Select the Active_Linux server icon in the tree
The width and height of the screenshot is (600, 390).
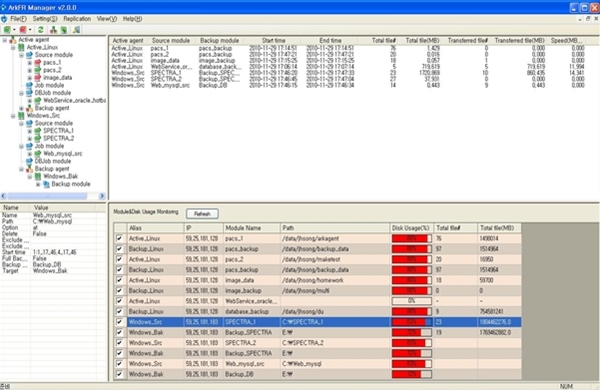pyautogui.click(x=21, y=47)
